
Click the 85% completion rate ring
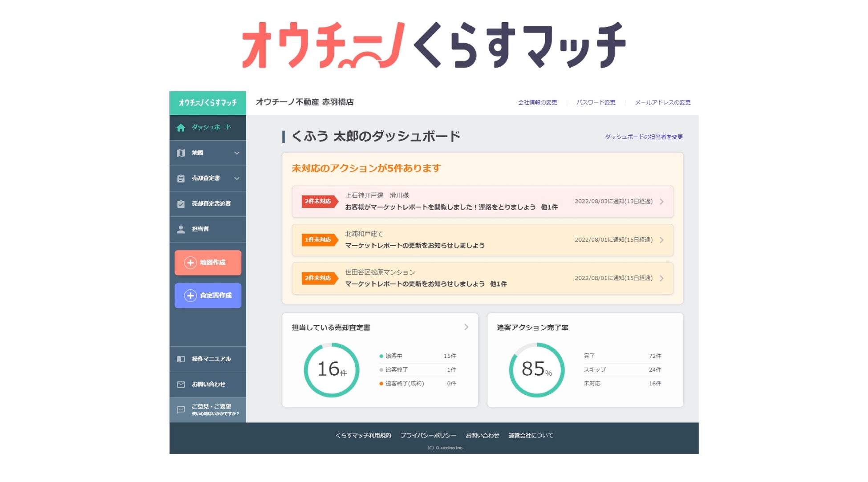coord(536,370)
